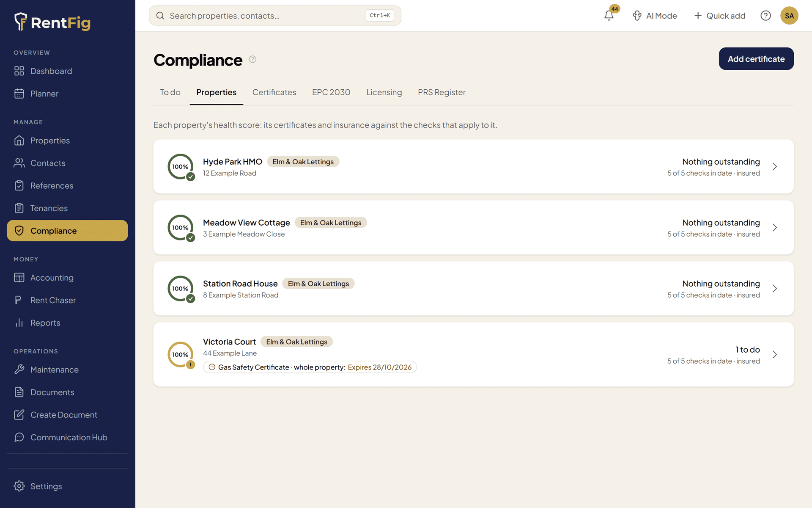Click the Compliance shield icon in sidebar

pyautogui.click(x=19, y=231)
